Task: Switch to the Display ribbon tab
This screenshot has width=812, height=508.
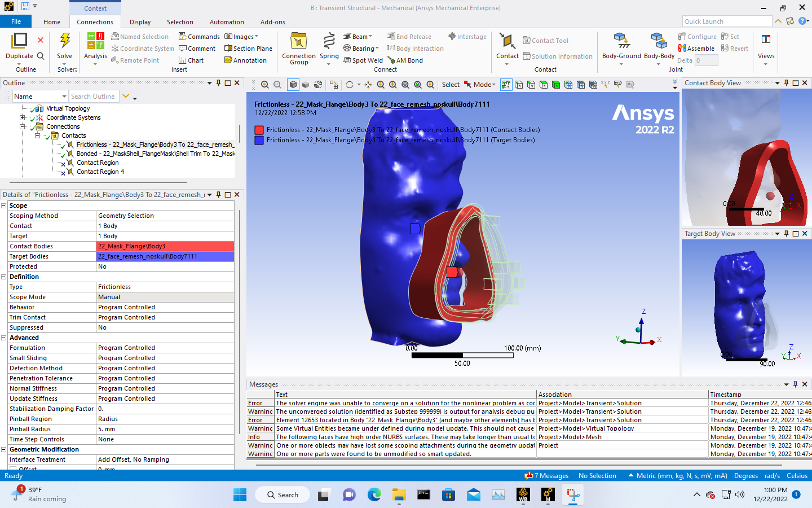Action: 140,22
